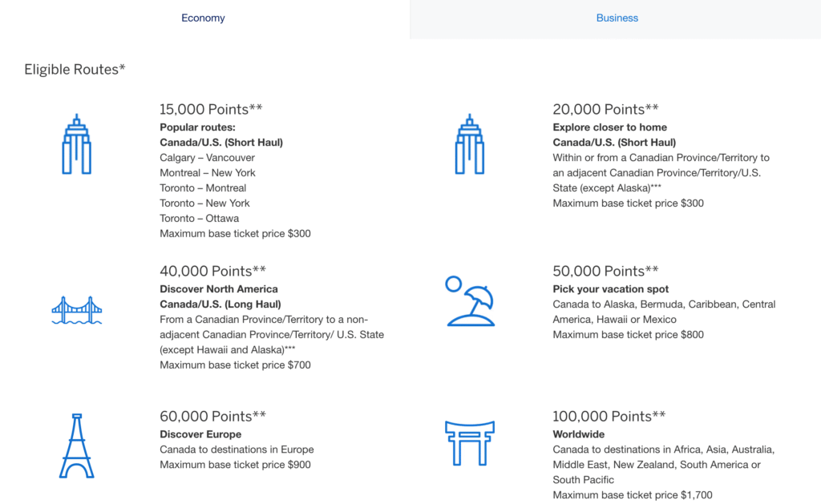This screenshot has width=821, height=504.
Task: Select the torii gate icon for Worldwide
Action: [471, 442]
